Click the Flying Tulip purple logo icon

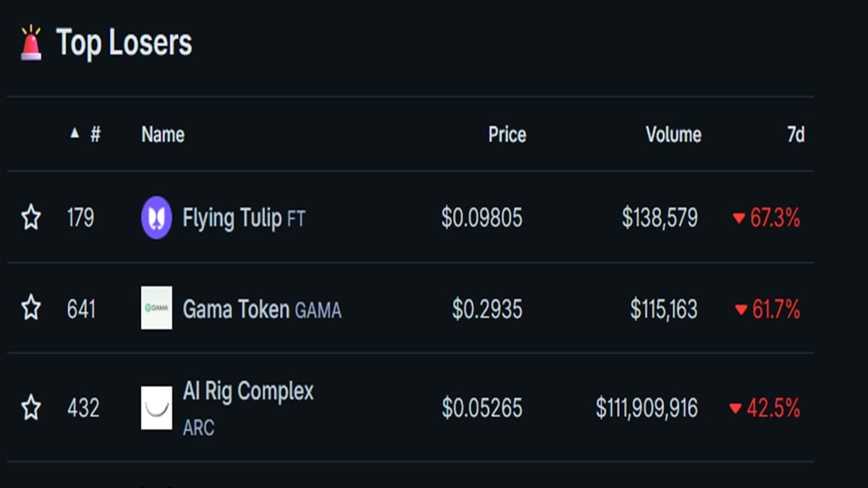pos(157,218)
